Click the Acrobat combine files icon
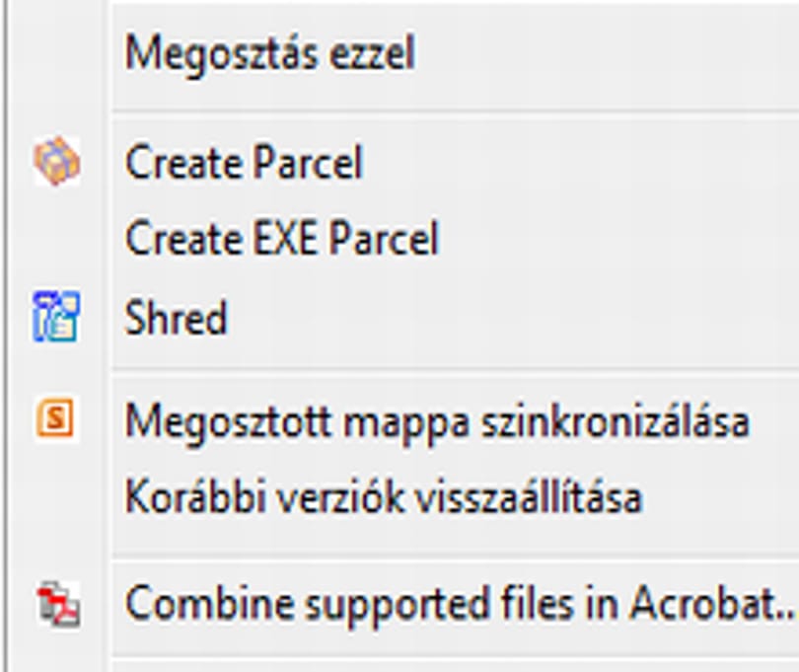 point(58,604)
